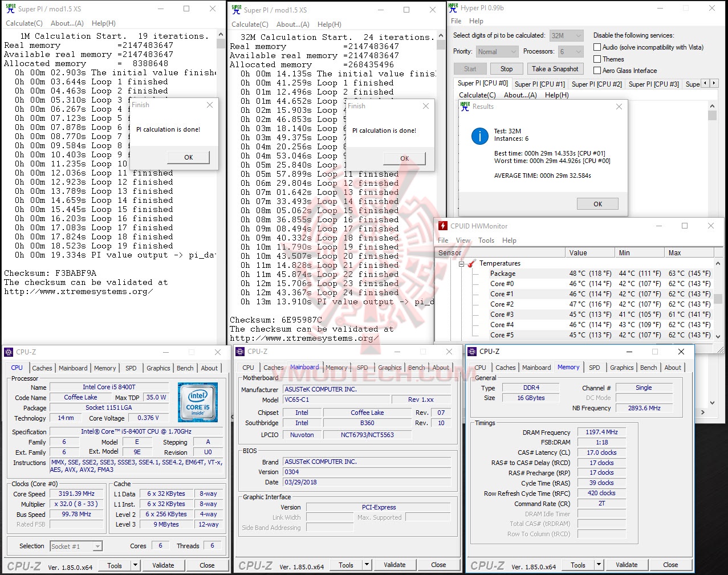The image size is (728, 575).
Task: Toggle the Themes service checkbox
Action: tap(597, 59)
